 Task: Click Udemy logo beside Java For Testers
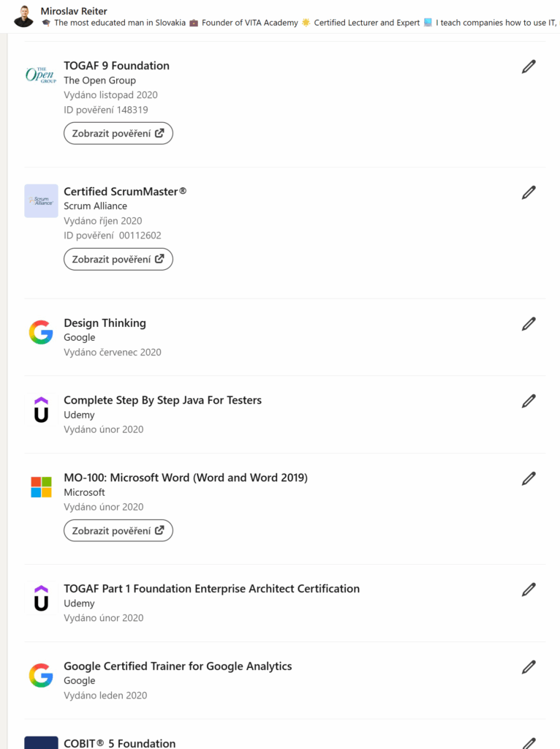[x=41, y=410]
